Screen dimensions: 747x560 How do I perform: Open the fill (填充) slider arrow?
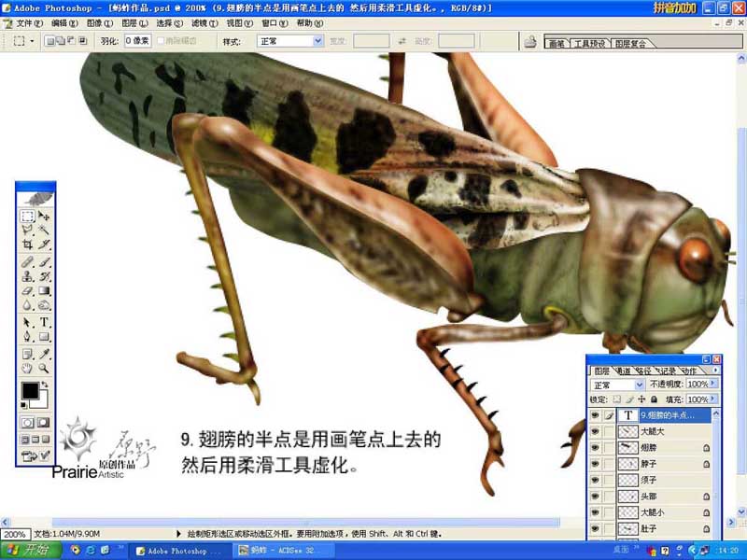click(x=713, y=399)
